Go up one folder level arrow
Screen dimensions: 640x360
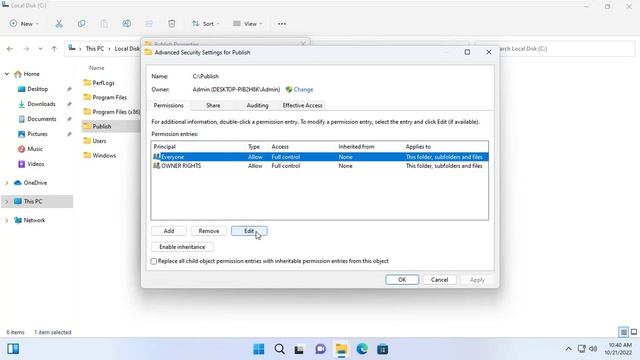pyautogui.click(x=54, y=49)
